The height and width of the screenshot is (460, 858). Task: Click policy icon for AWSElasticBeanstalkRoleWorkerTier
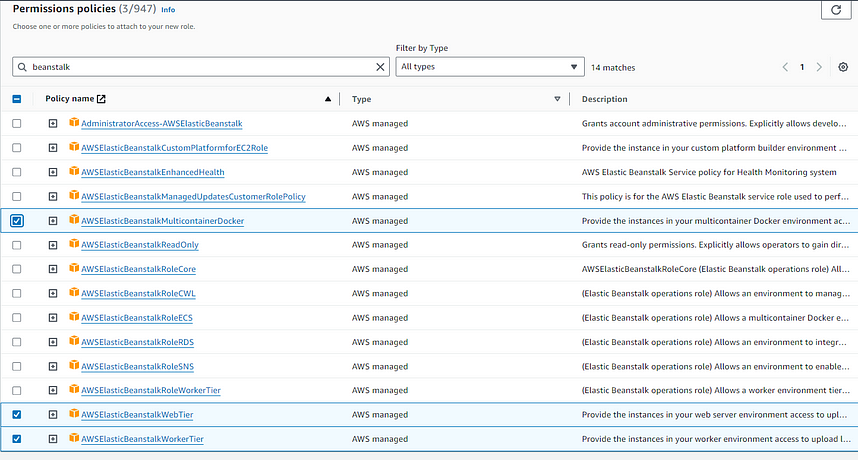[x=74, y=389]
